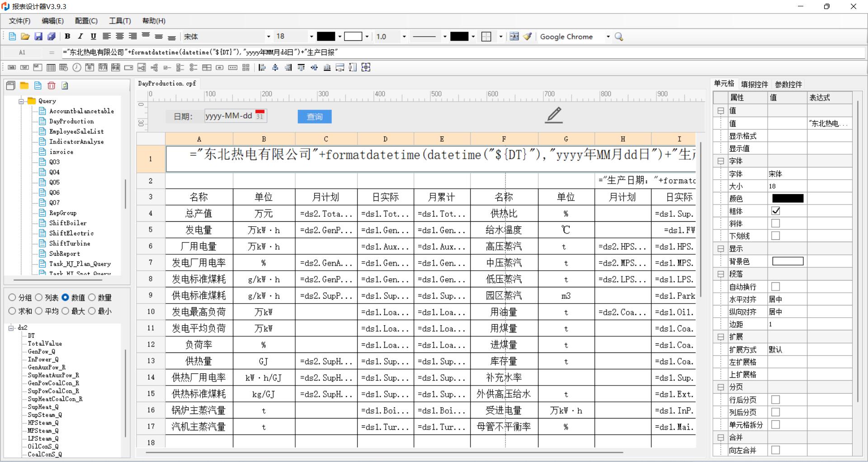
Task: Check the 自动换行 checkbox
Action: pos(775,286)
